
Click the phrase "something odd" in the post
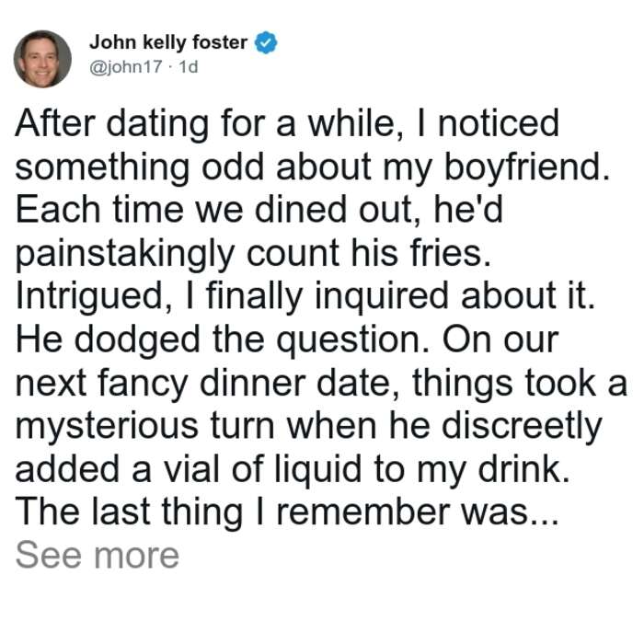139,167
